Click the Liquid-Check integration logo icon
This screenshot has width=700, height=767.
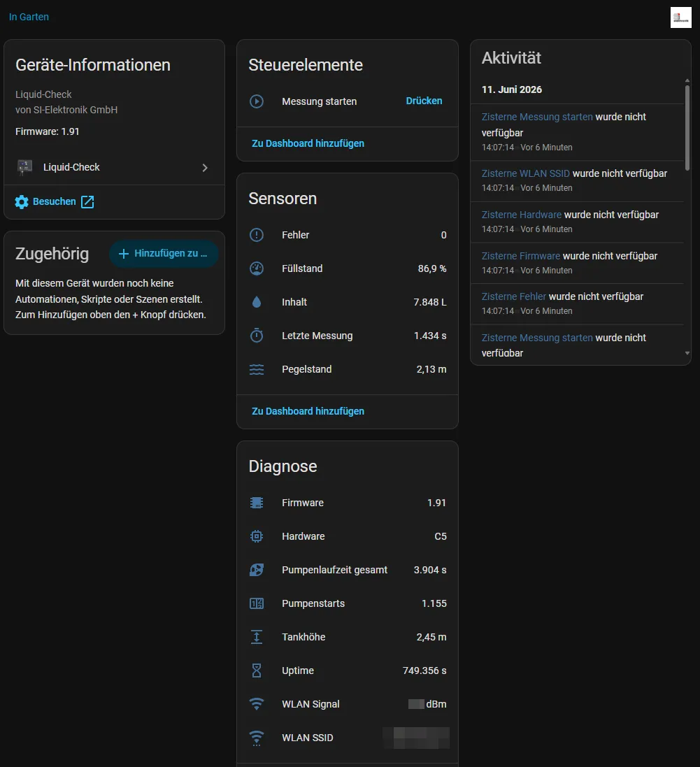24,167
